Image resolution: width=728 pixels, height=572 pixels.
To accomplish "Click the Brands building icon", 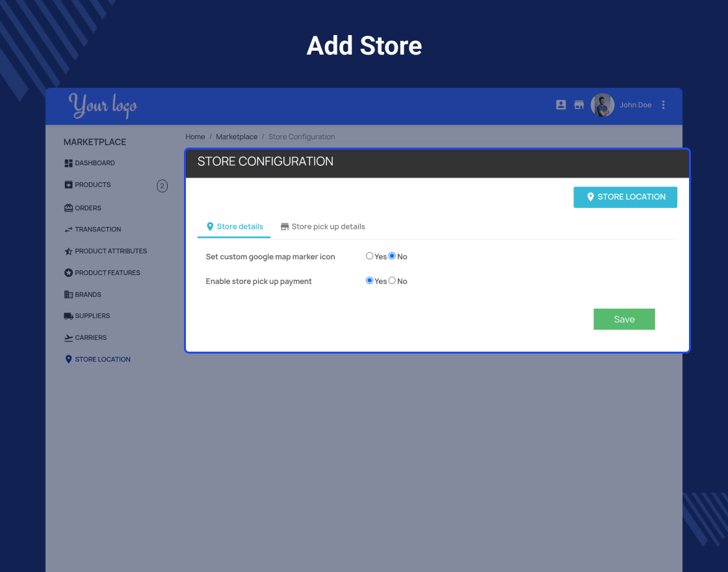I will 68,294.
